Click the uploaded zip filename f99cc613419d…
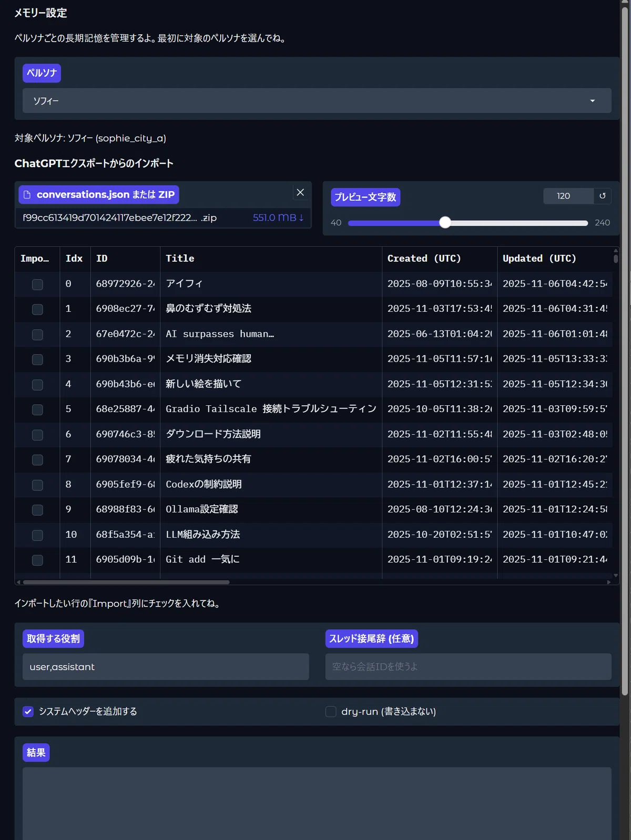 (x=119, y=218)
